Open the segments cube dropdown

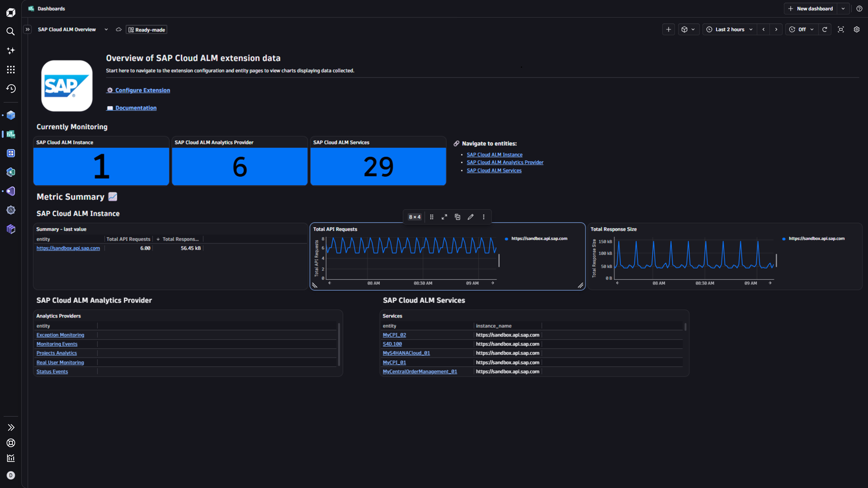(x=689, y=29)
